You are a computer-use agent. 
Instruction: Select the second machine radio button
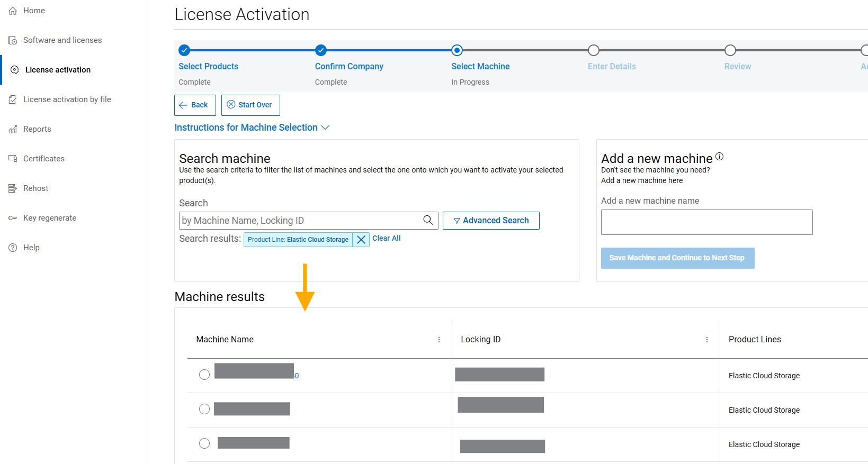(x=204, y=409)
